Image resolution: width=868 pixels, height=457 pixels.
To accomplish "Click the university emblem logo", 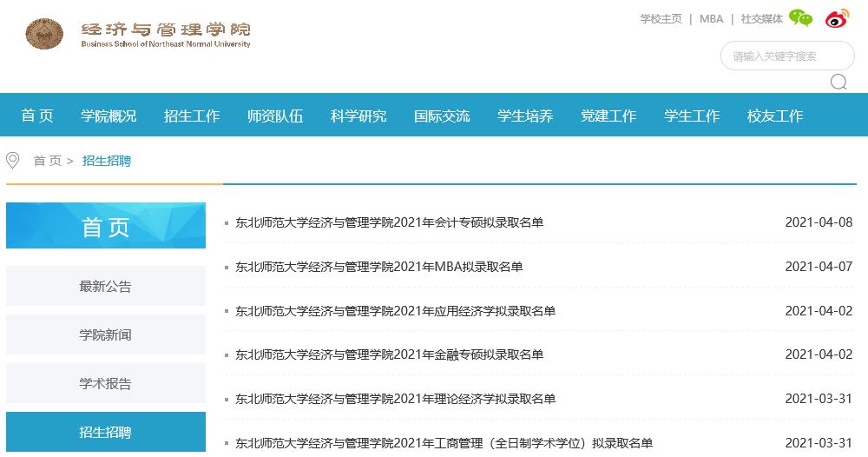I will [44, 34].
